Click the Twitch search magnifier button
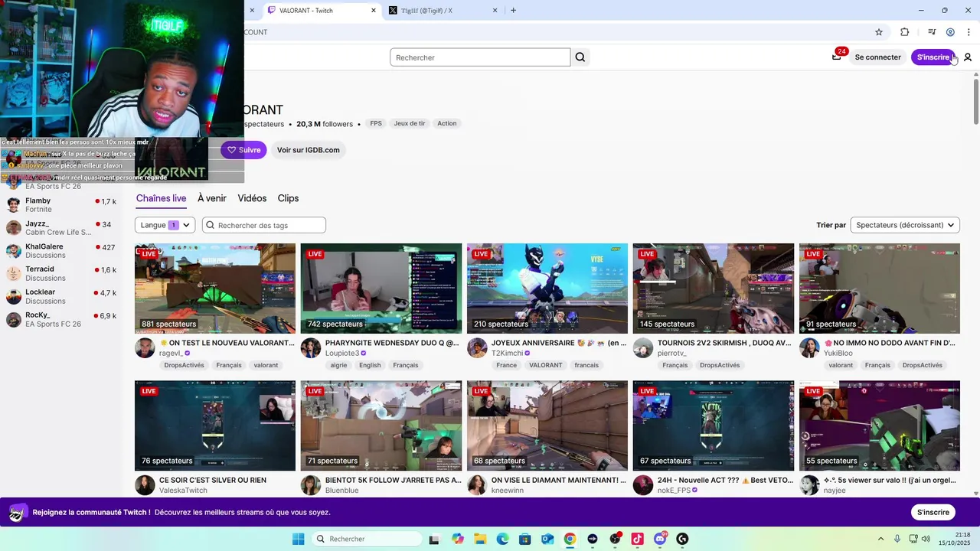Viewport: 980px width, 551px height. pyautogui.click(x=580, y=57)
